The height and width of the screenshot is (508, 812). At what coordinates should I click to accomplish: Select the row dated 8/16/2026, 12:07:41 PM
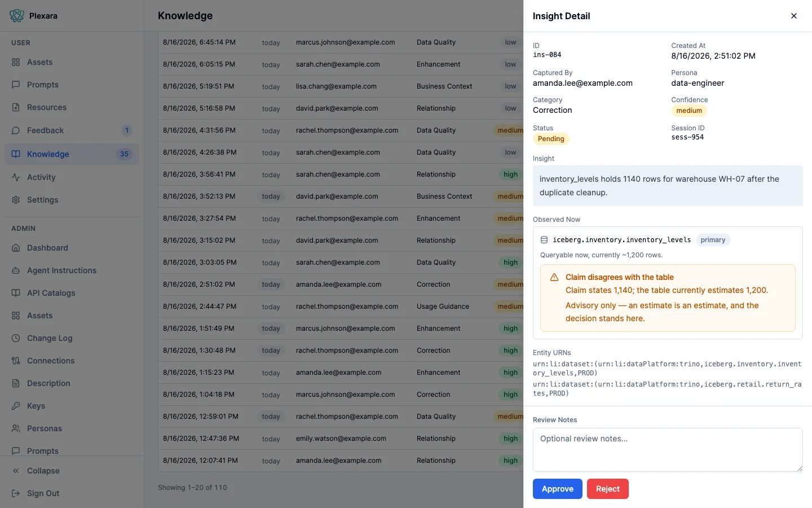341,461
